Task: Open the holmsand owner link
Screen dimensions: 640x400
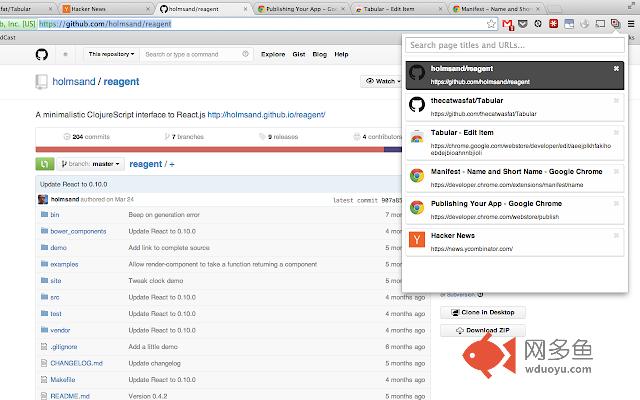Action: click(x=73, y=81)
